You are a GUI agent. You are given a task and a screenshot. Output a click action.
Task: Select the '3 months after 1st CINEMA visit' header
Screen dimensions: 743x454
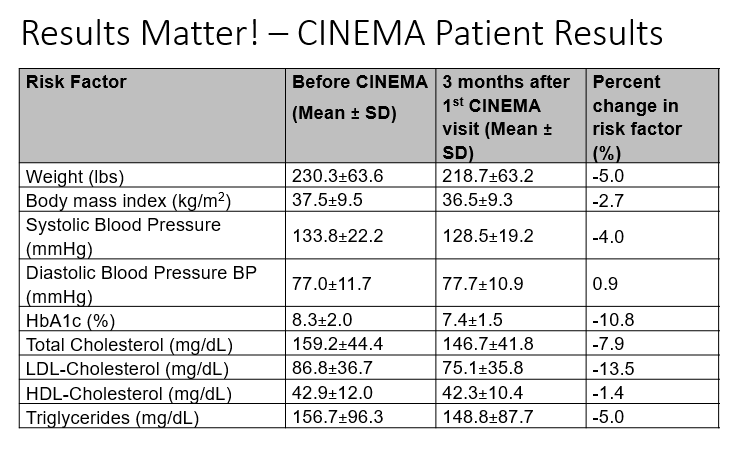click(506, 116)
